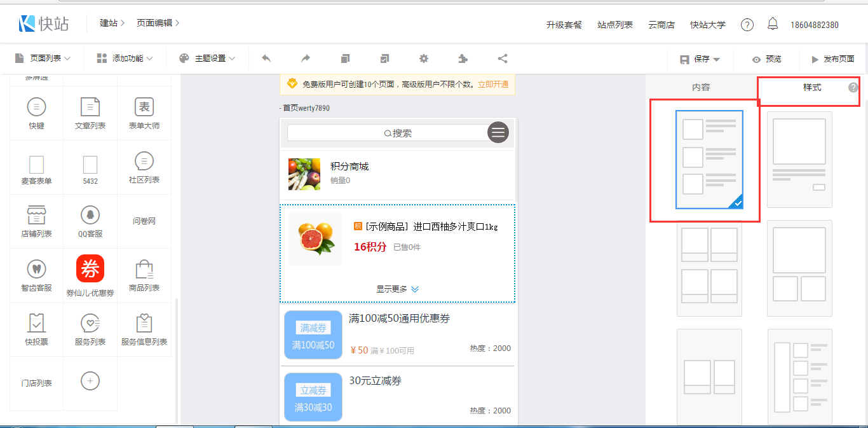Switch to the 内容 tab
Image resolution: width=868 pixels, height=428 pixels.
coord(701,87)
